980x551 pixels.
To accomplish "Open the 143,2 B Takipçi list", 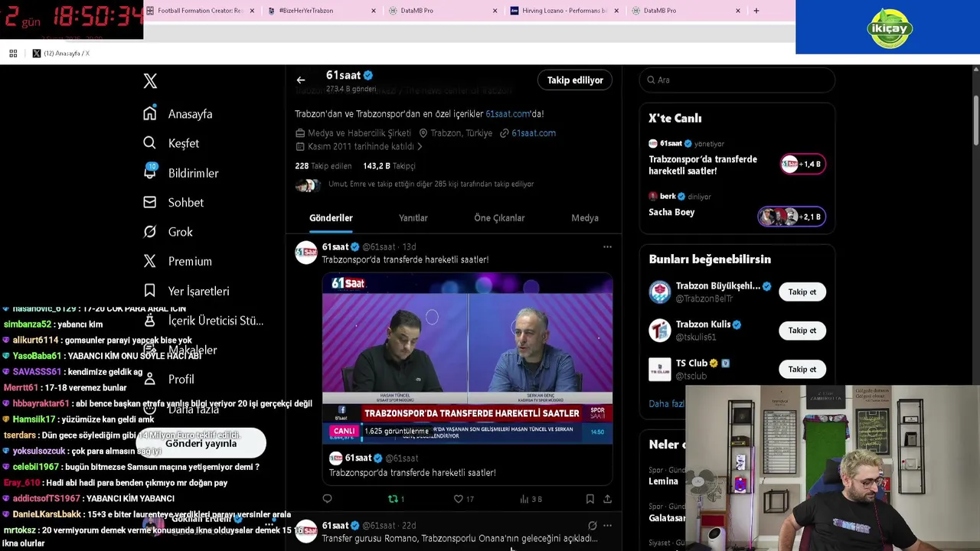I will click(x=389, y=166).
